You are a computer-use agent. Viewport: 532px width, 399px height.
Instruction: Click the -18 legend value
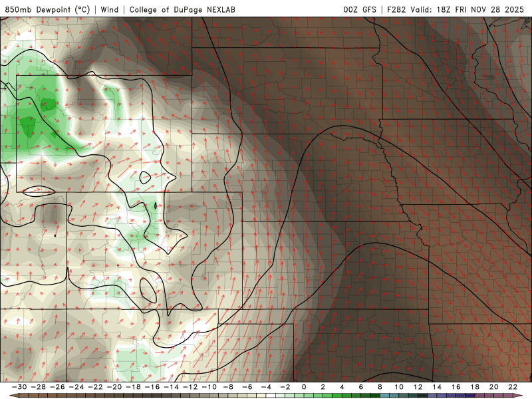click(x=133, y=387)
